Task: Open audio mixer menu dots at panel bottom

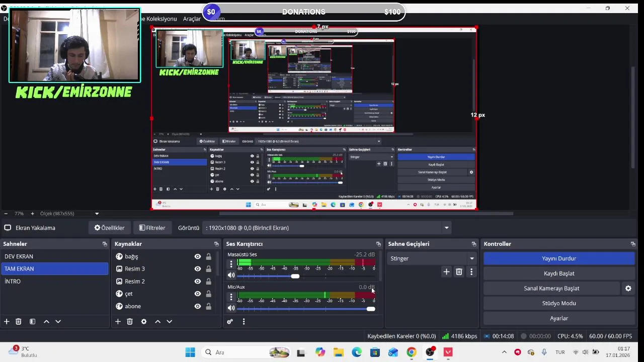Action: [244, 321]
